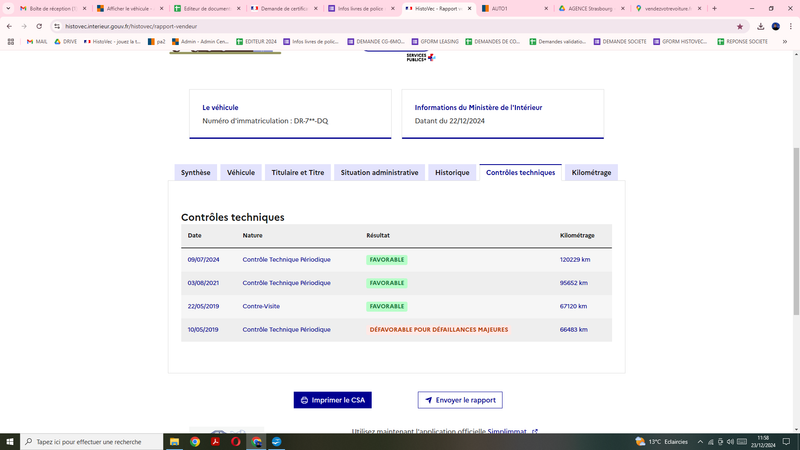
Task: Show hidden system tray icons
Action: [x=700, y=442]
